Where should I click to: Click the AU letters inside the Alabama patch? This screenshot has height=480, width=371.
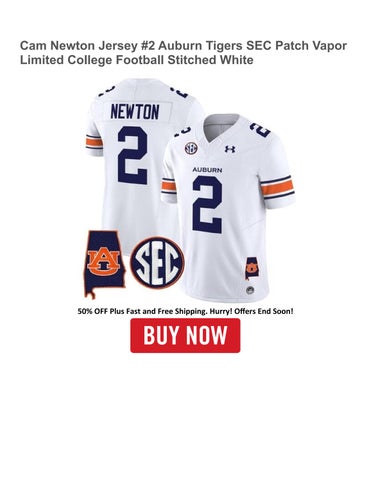103,260
